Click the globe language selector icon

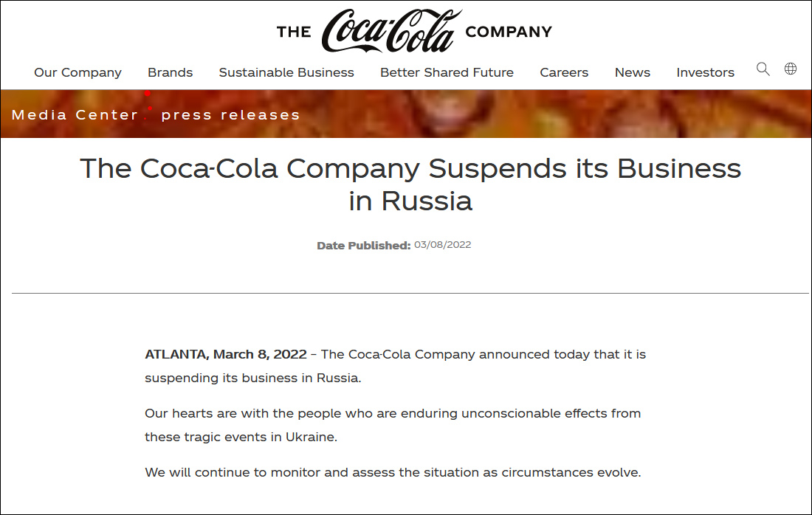tap(791, 69)
